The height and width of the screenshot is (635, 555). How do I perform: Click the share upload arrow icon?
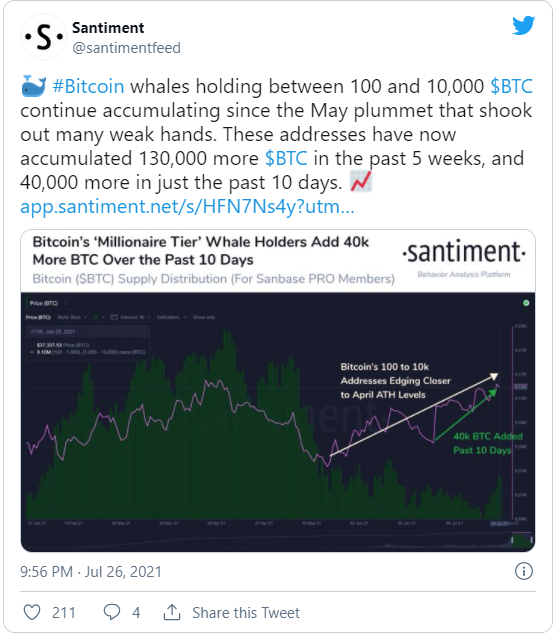172,612
